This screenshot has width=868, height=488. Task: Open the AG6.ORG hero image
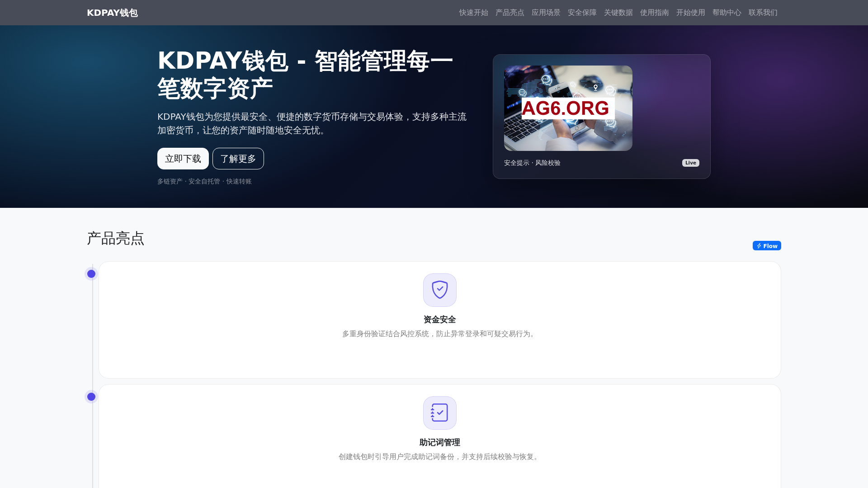568,108
